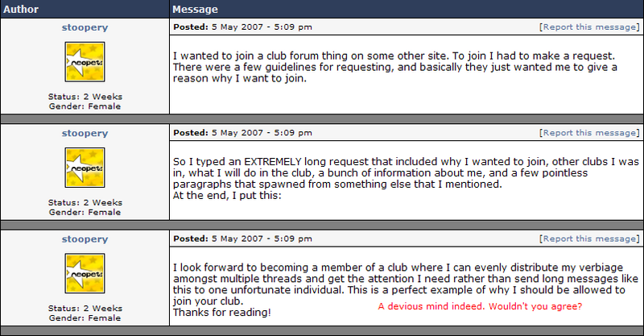Viewport: 644px width, 336px height.
Task: Open stoopery's profile from the second post
Action: [x=85, y=132]
